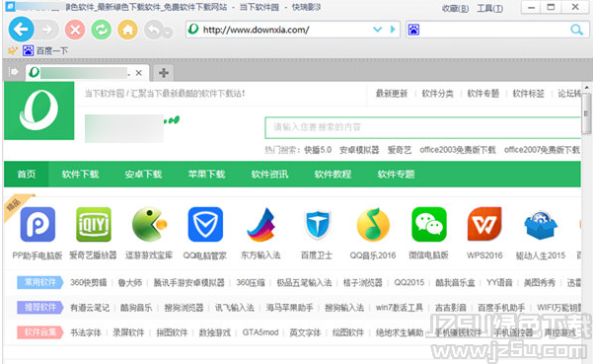Open the 百度一下 bookmark
Image resolution: width=593 pixels, height=364 pixels.
pos(45,50)
